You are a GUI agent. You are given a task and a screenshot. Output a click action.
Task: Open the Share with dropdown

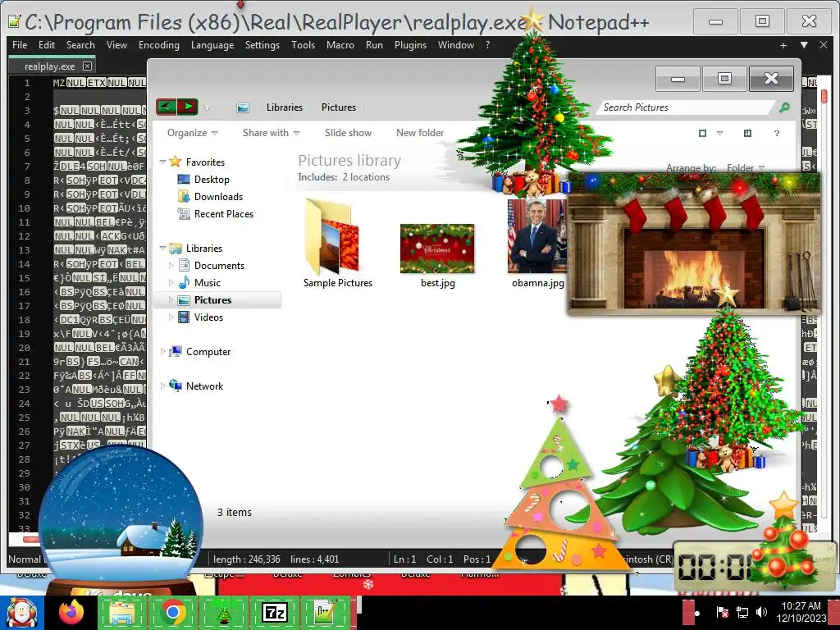(271, 133)
